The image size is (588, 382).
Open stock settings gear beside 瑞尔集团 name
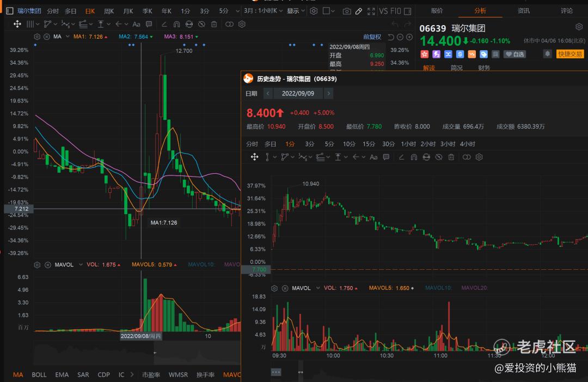tap(579, 27)
